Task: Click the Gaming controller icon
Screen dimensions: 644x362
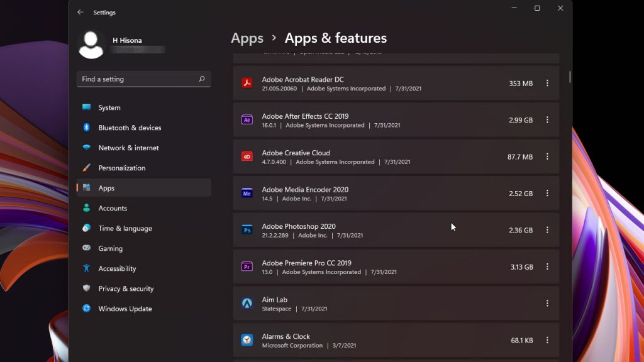Action: click(x=86, y=248)
